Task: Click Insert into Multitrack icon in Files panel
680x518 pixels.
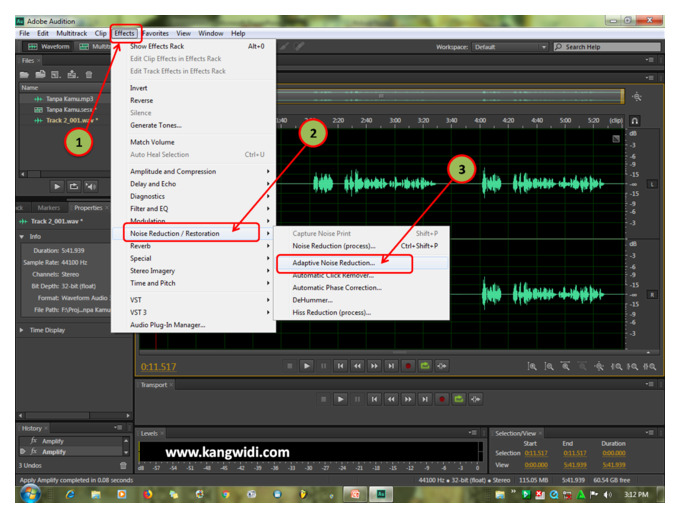Action: (72, 75)
